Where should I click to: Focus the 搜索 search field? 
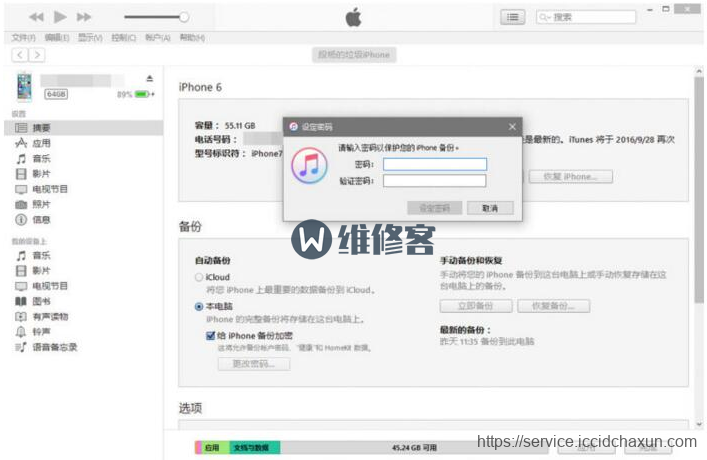[586, 17]
